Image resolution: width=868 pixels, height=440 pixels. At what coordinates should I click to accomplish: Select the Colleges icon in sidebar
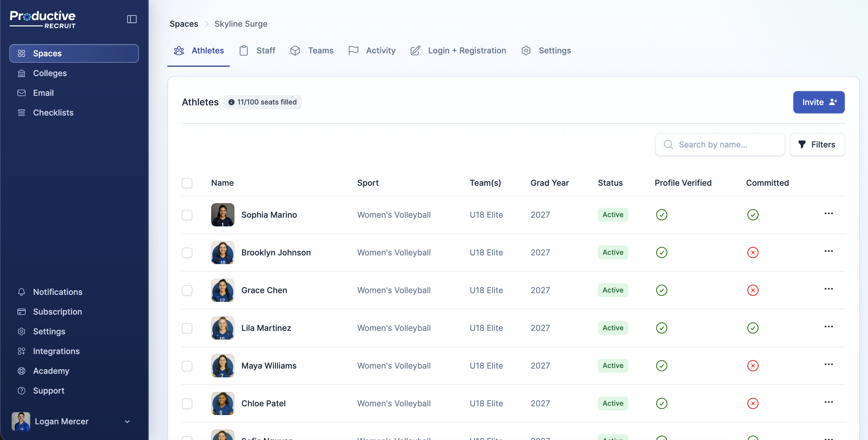click(21, 73)
